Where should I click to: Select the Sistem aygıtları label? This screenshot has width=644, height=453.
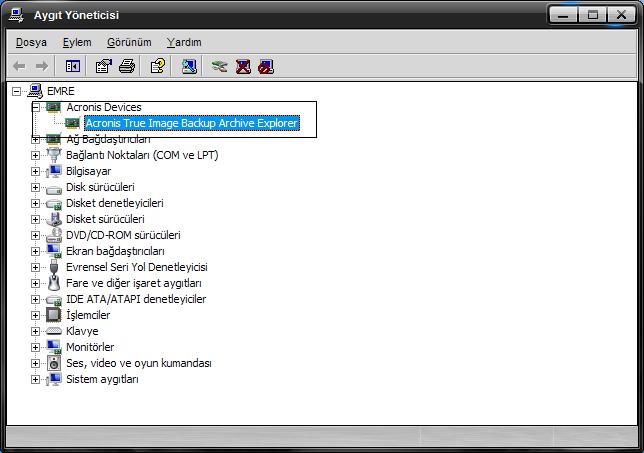click(102, 379)
